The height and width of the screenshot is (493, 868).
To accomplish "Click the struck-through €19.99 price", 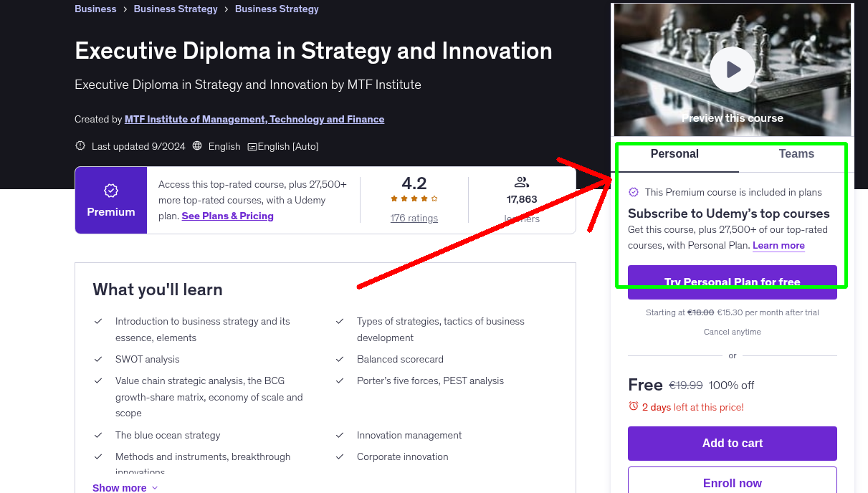I will tap(686, 386).
